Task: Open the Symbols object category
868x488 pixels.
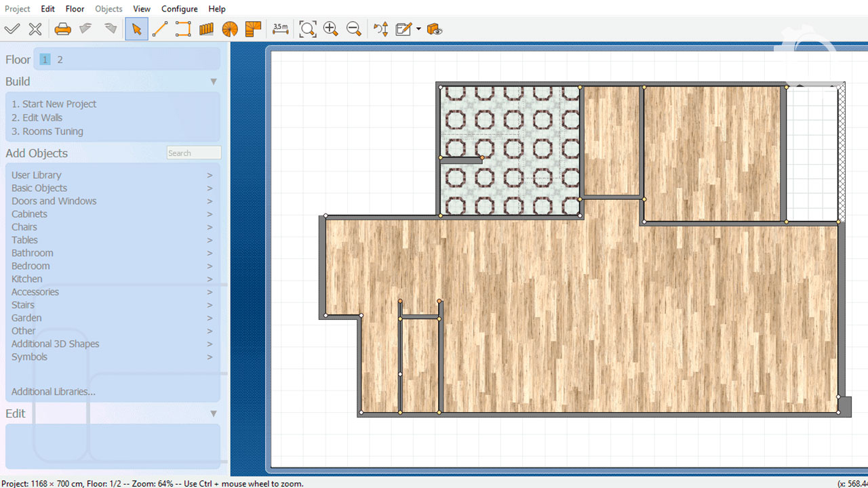Action: click(112, 357)
